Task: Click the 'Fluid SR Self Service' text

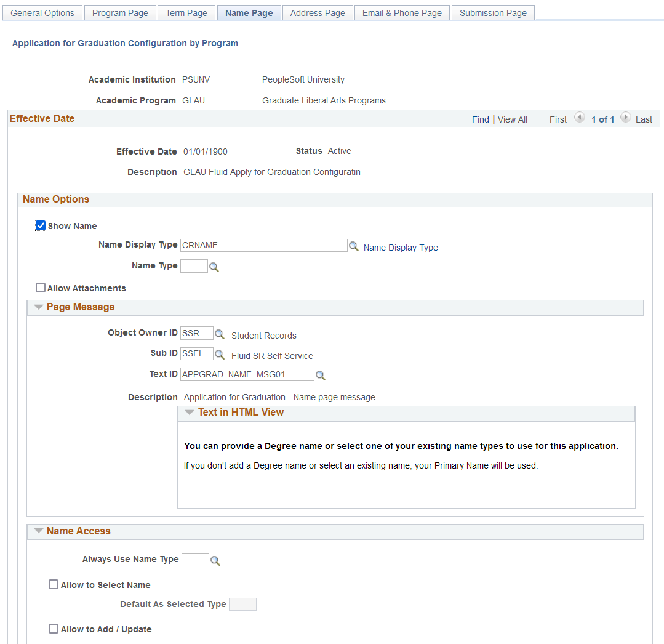Action: (x=272, y=356)
